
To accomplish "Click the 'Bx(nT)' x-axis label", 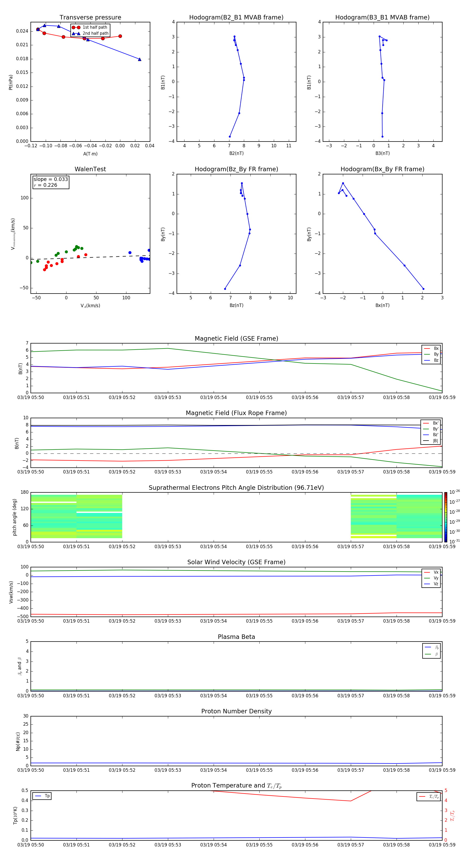I will point(382,305).
